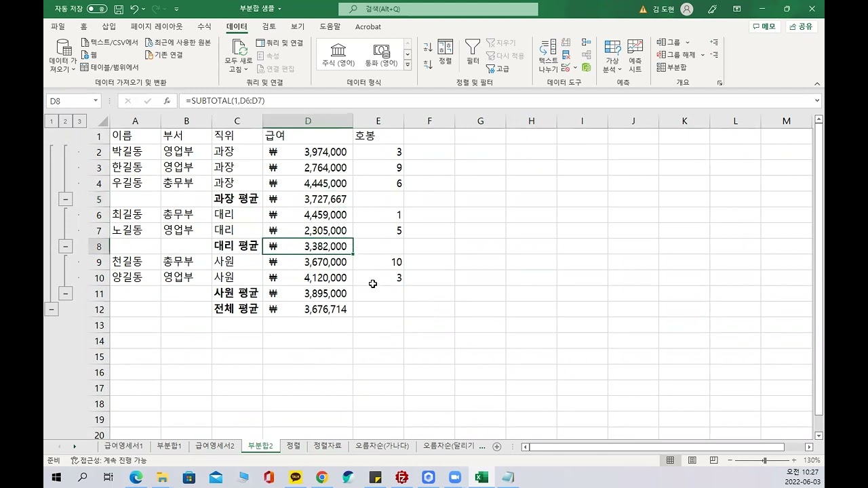Collapse the 사원 평균 group at row 11
The width and height of the screenshot is (868, 488).
pos(65,293)
